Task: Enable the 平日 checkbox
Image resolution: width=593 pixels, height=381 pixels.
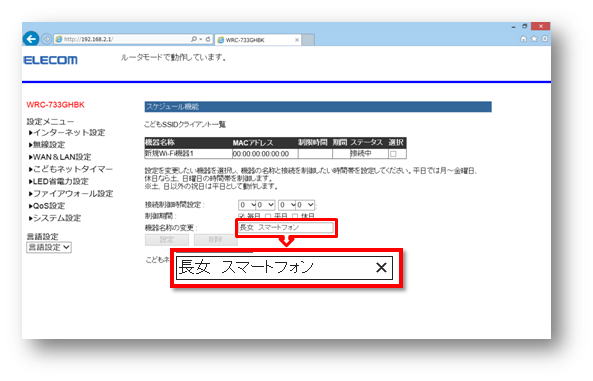Action: (268, 216)
